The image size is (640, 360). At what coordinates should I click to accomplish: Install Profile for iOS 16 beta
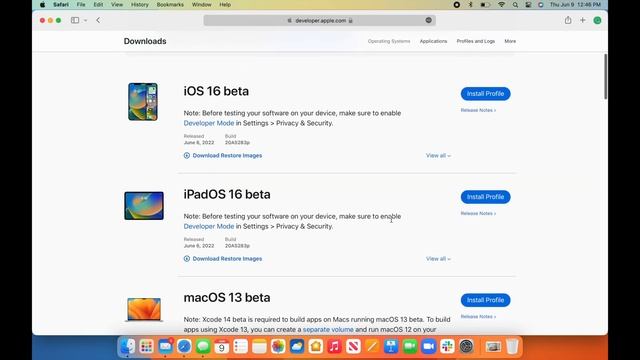[485, 93]
